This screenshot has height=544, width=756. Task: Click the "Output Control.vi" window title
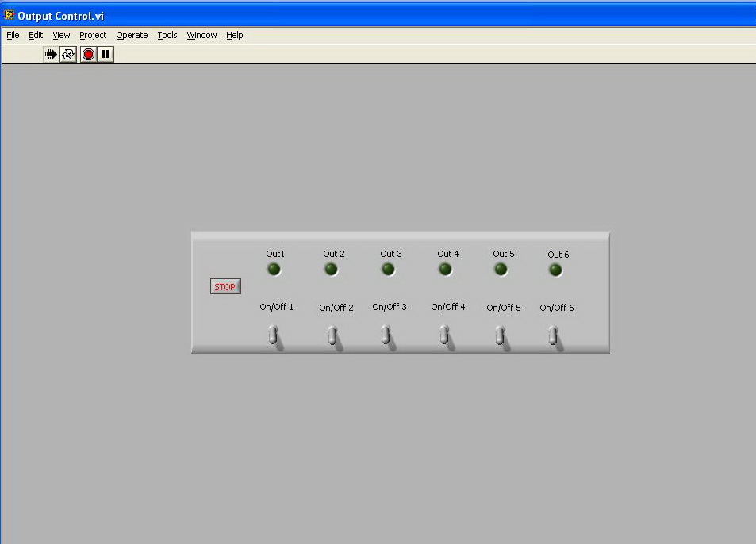(x=61, y=16)
